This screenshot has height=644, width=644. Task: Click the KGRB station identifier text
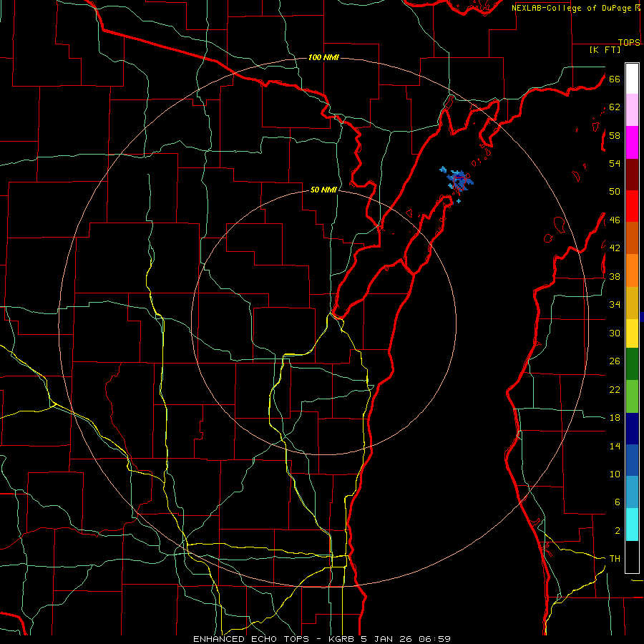(x=343, y=639)
